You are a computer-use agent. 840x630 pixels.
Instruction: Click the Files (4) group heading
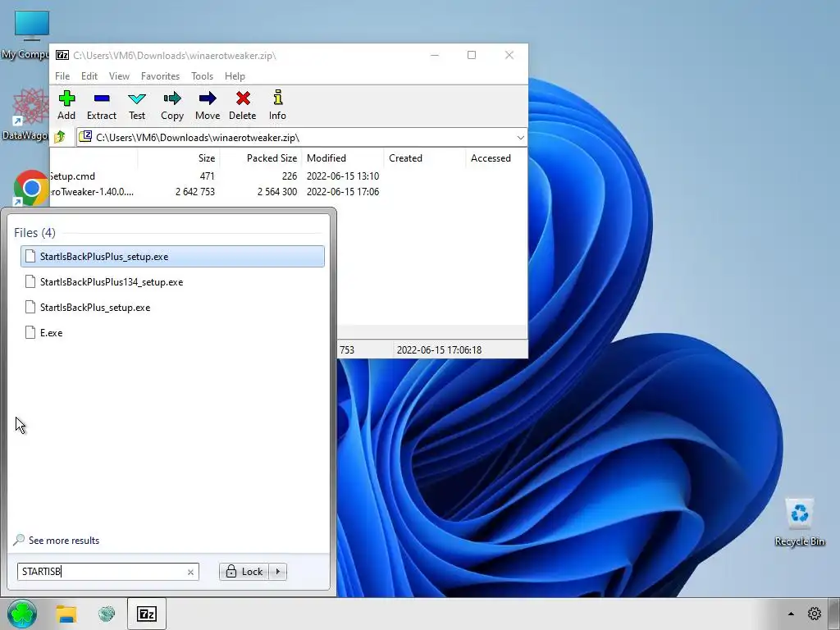[x=34, y=232]
